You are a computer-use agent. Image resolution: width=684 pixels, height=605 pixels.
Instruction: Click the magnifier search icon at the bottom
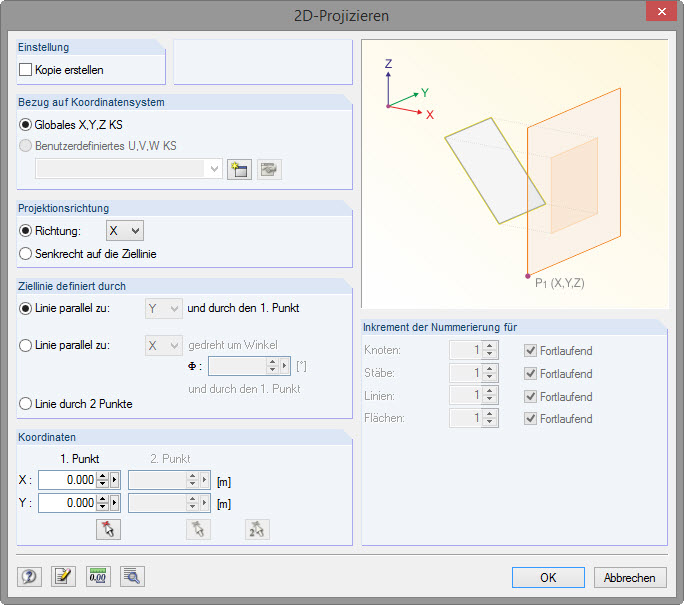[132, 577]
